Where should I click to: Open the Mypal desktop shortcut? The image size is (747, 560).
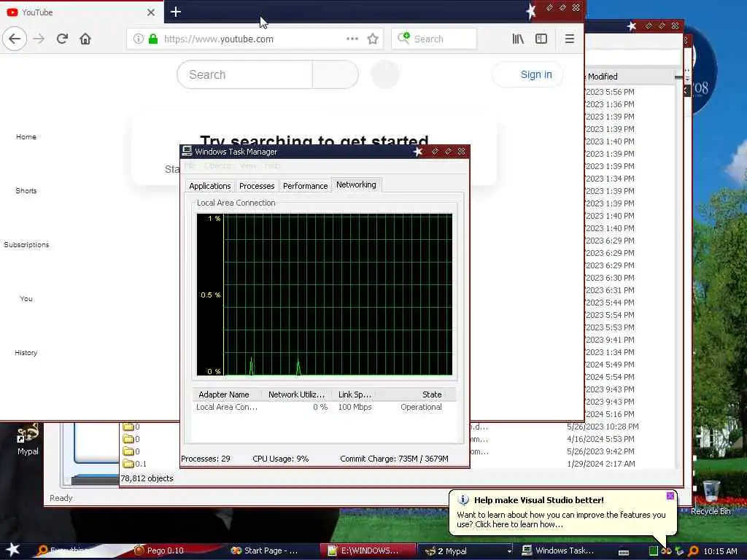click(x=28, y=439)
